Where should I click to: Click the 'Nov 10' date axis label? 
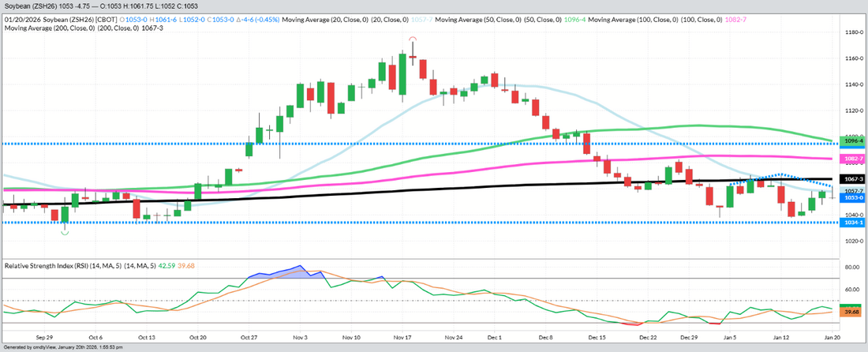[x=351, y=337]
